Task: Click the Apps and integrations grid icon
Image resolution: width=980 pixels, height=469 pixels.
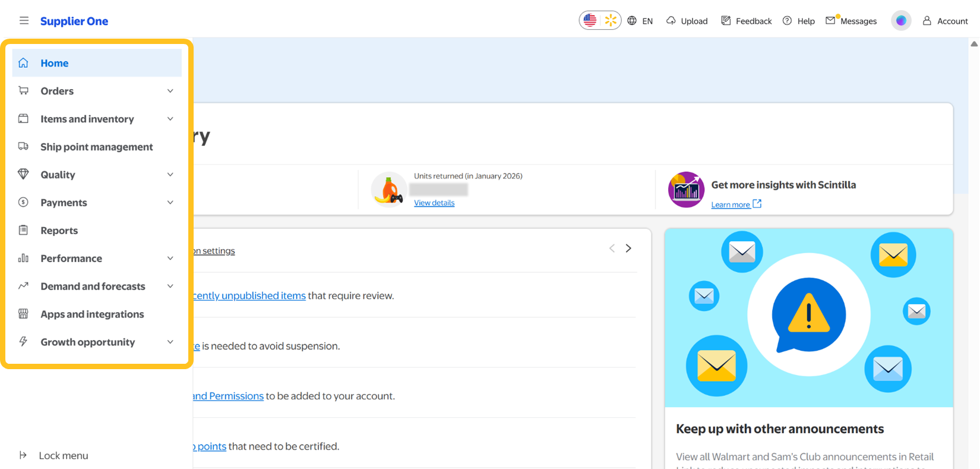Action: click(x=23, y=314)
